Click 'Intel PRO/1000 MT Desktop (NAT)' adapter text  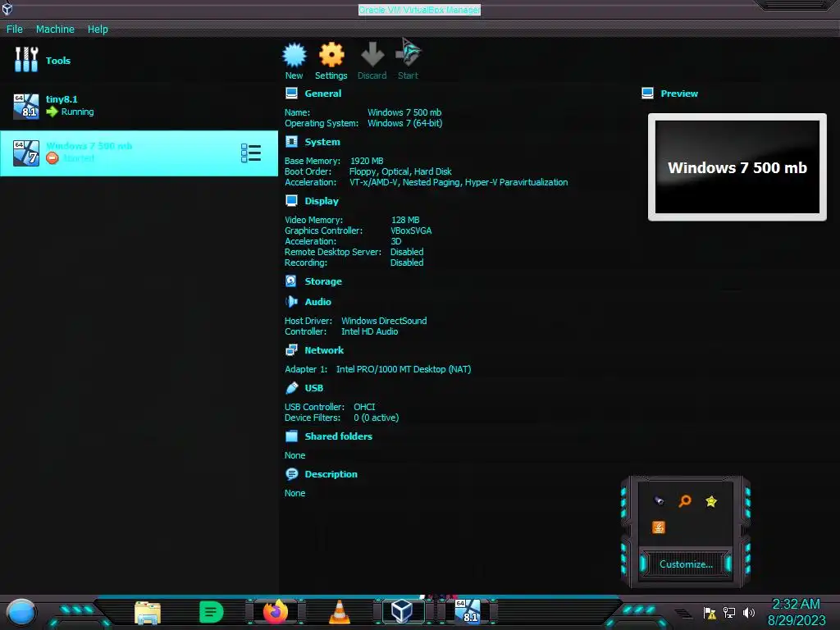click(x=404, y=369)
